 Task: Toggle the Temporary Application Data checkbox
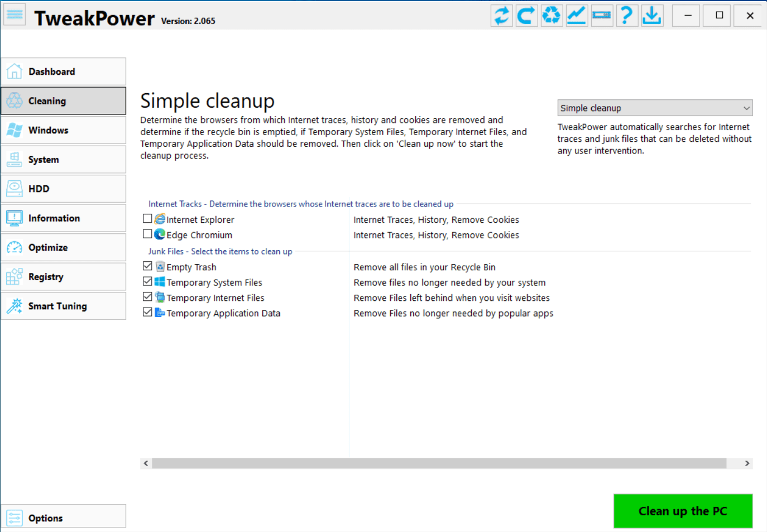(x=147, y=313)
